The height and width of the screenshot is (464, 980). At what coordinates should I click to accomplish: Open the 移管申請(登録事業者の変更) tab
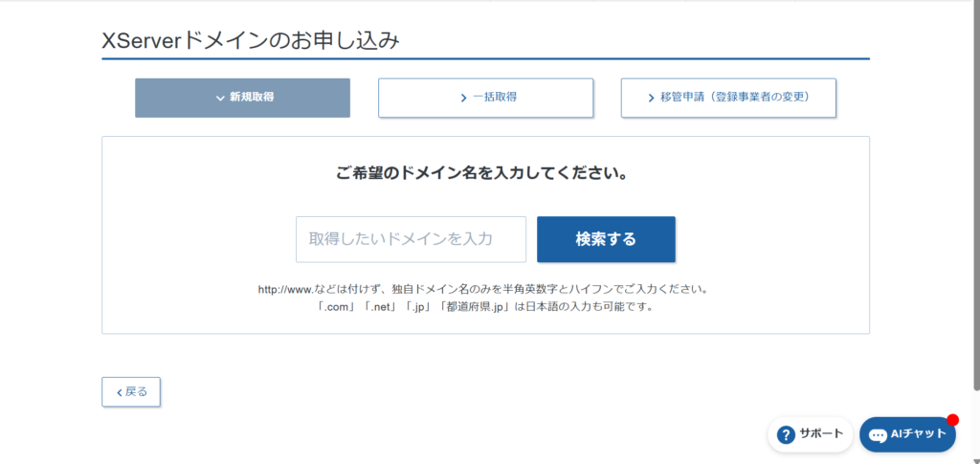click(728, 98)
